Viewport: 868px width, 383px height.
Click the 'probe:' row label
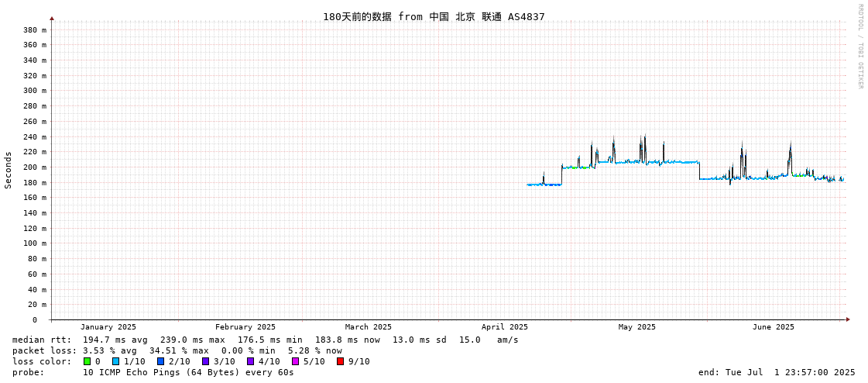coord(28,372)
